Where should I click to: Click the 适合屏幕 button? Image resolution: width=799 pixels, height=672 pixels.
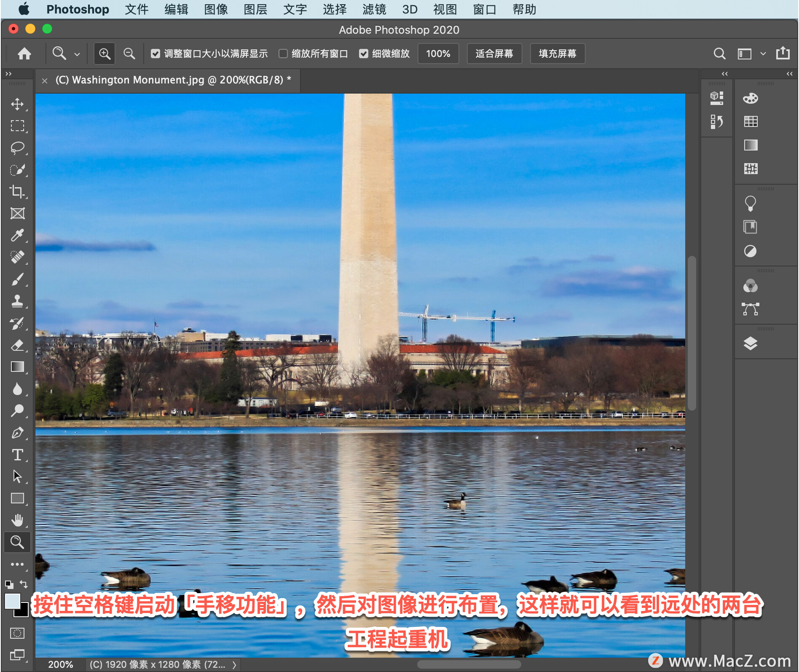click(x=494, y=54)
